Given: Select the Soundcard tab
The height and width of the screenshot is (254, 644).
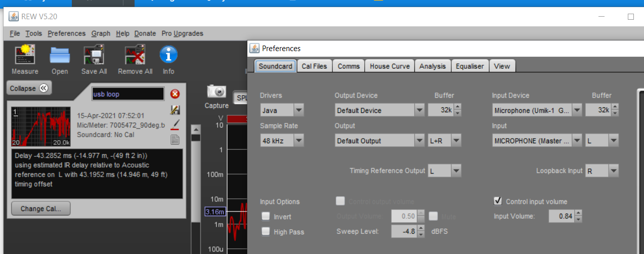Looking at the screenshot, I should click(x=276, y=66).
